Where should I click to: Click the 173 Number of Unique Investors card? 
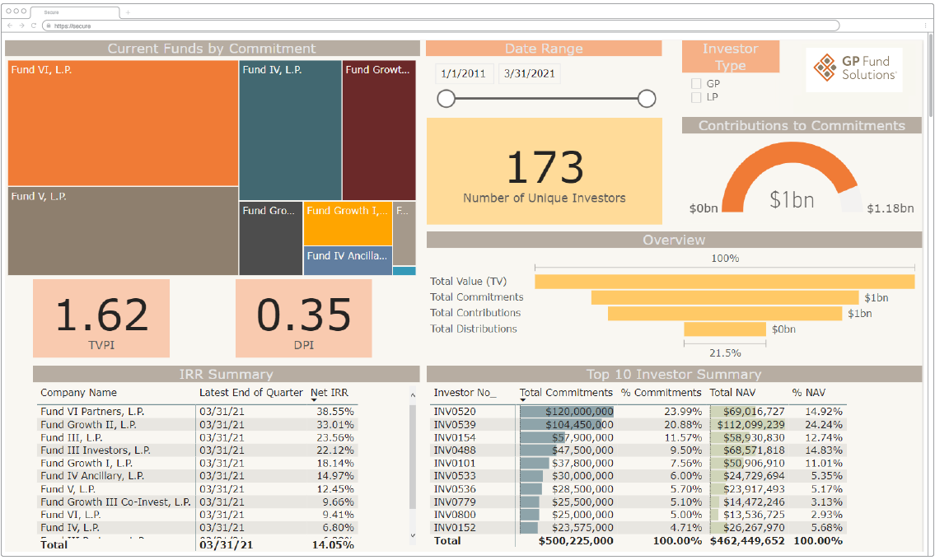click(x=545, y=171)
